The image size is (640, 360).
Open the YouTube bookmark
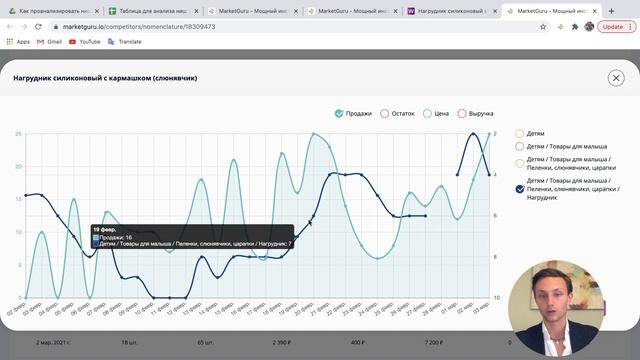[85, 42]
